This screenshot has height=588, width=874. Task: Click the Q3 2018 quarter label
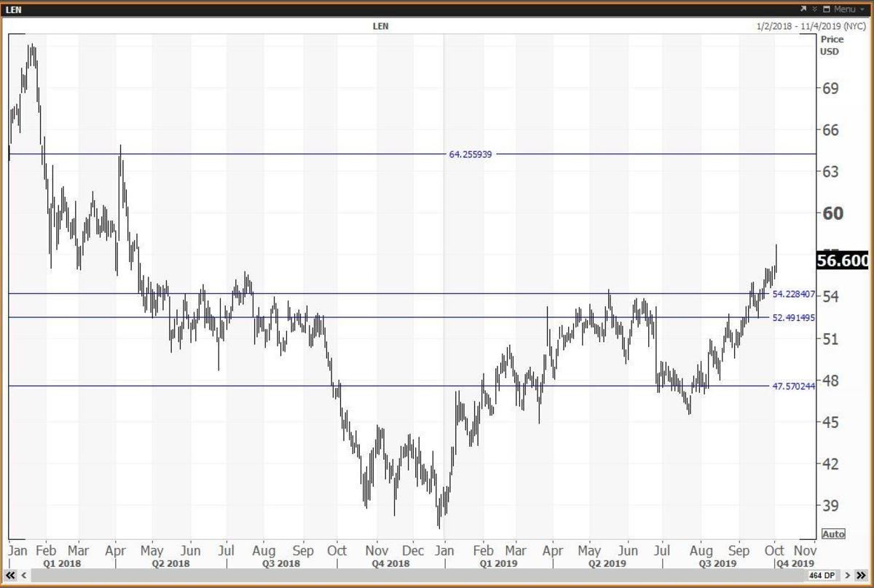point(280,563)
